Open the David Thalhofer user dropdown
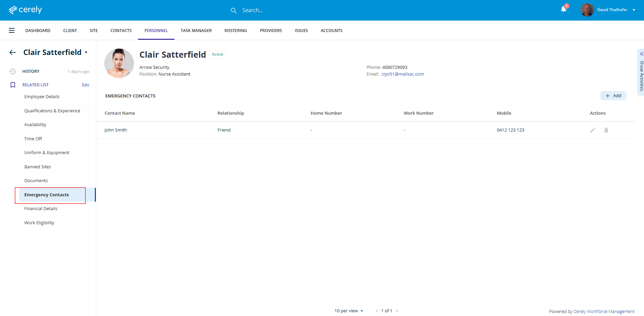 coord(634,10)
